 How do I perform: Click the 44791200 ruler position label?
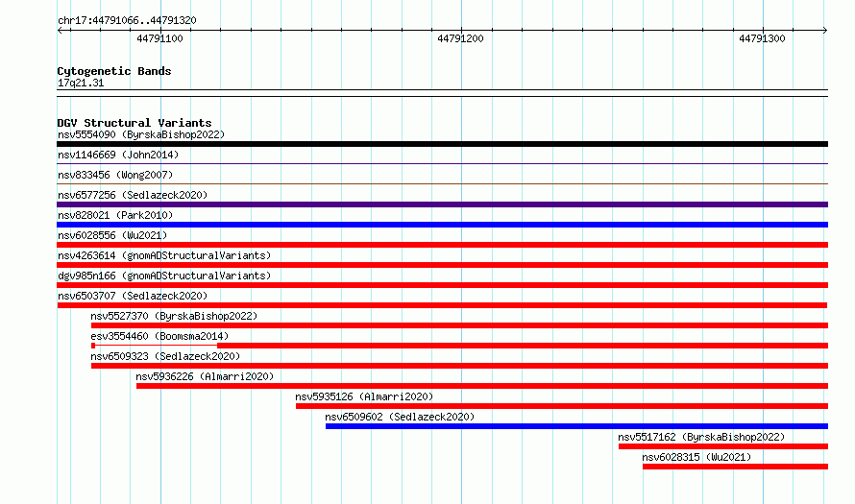[461, 38]
